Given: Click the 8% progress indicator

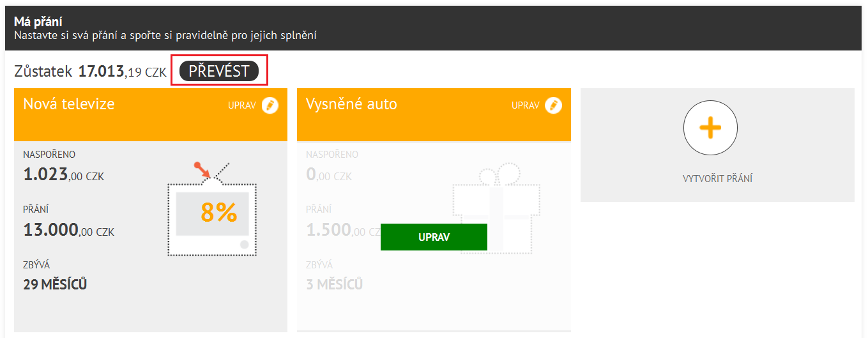Looking at the screenshot, I should tap(218, 212).
